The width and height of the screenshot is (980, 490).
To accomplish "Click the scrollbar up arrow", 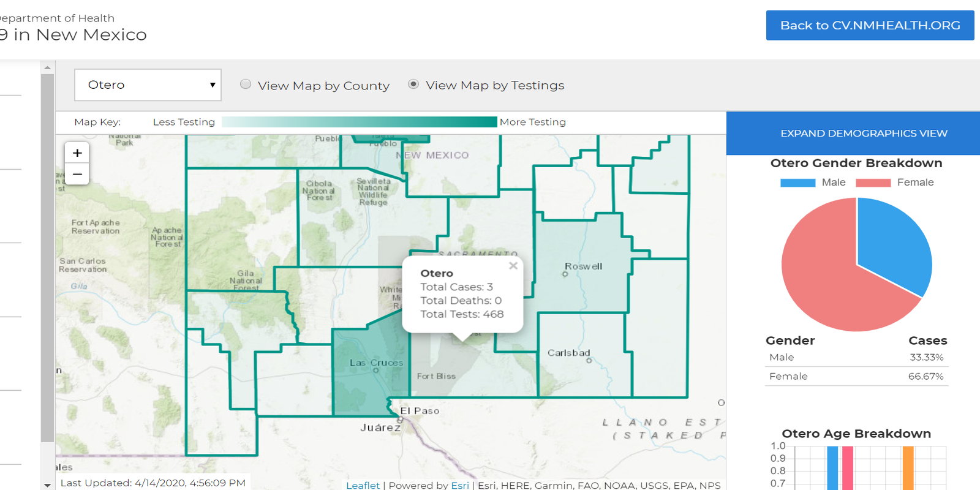I will point(47,67).
